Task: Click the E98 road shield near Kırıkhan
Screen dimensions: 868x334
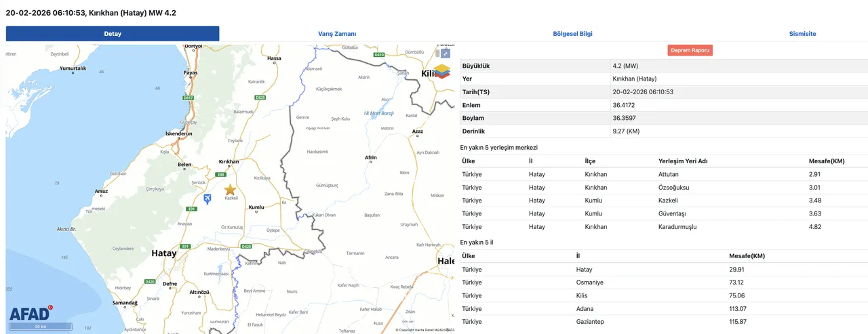Action: pyautogui.click(x=220, y=174)
